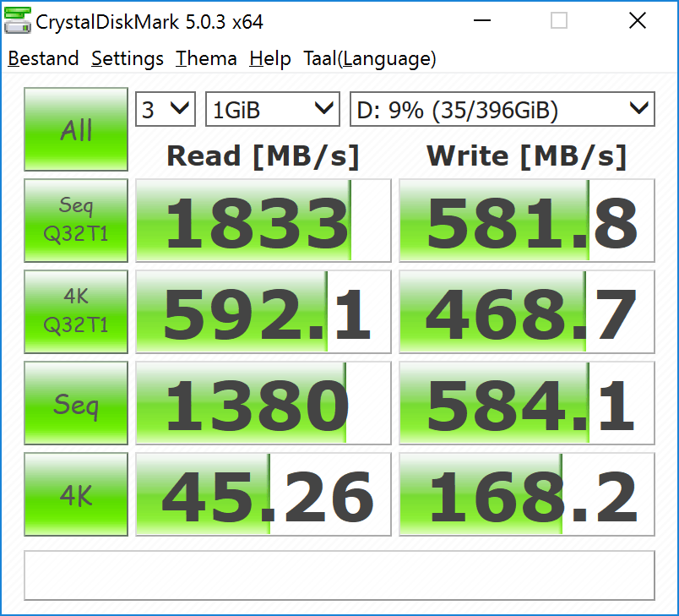Click the 4K write result 168.2

[x=527, y=494]
